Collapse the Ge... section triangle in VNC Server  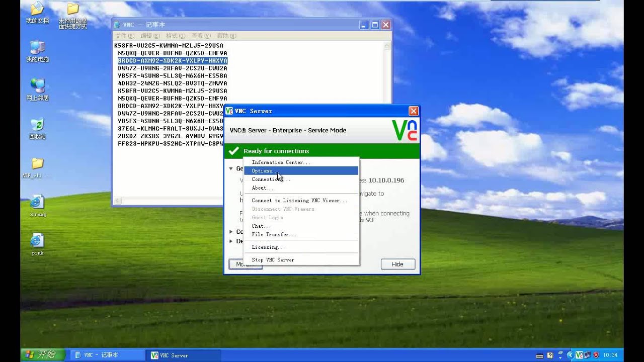(231, 169)
